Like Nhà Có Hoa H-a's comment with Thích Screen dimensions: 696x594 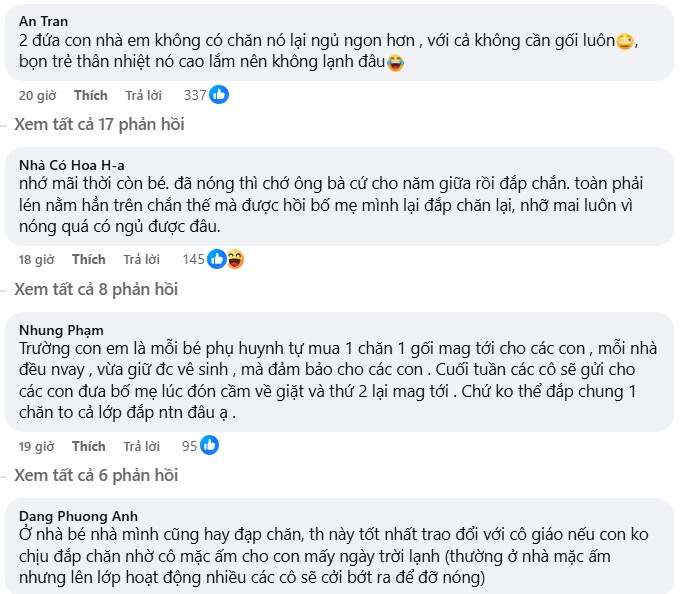click(x=89, y=260)
